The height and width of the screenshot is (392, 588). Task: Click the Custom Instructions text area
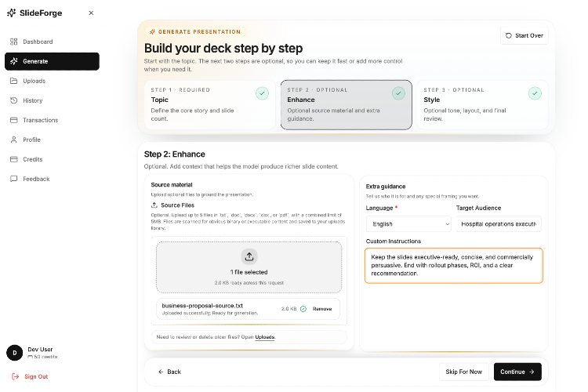pos(453,266)
